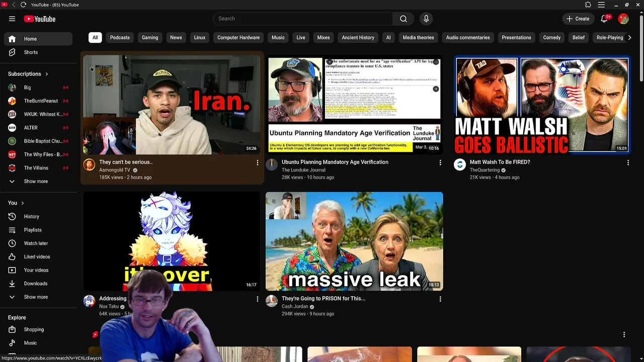The width and height of the screenshot is (644, 362).
Task: Click inside the Search field
Action: click(303, 19)
